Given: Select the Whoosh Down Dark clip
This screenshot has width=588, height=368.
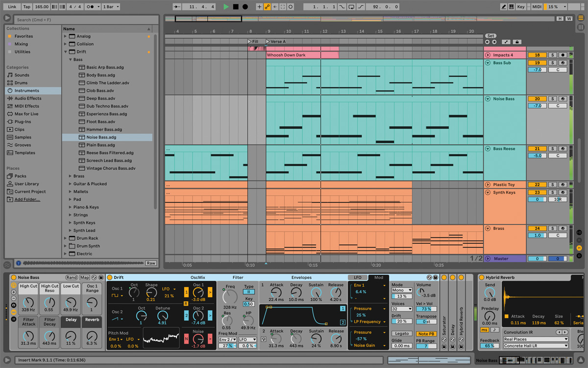Looking at the screenshot, I should pyautogui.click(x=302, y=55).
